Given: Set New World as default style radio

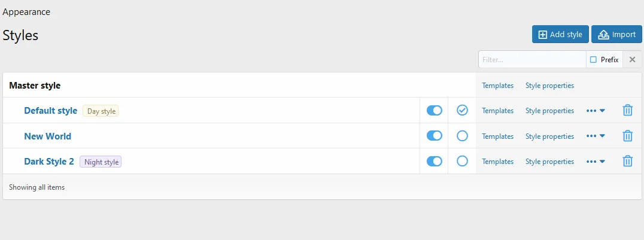Looking at the screenshot, I should click(462, 136).
